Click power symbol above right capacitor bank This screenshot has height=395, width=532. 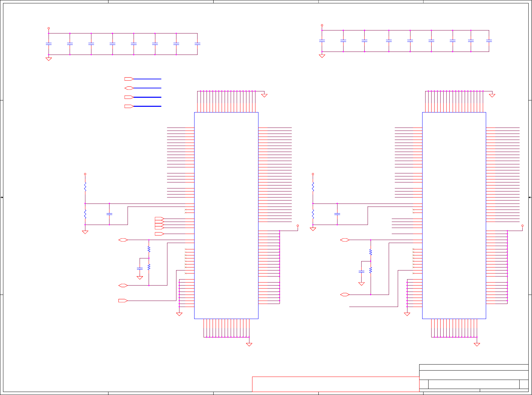click(x=322, y=25)
